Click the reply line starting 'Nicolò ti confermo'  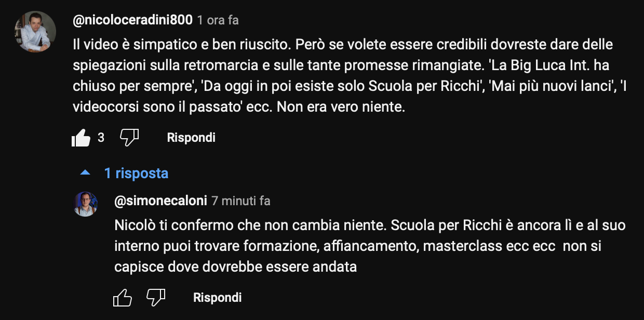[x=370, y=225]
